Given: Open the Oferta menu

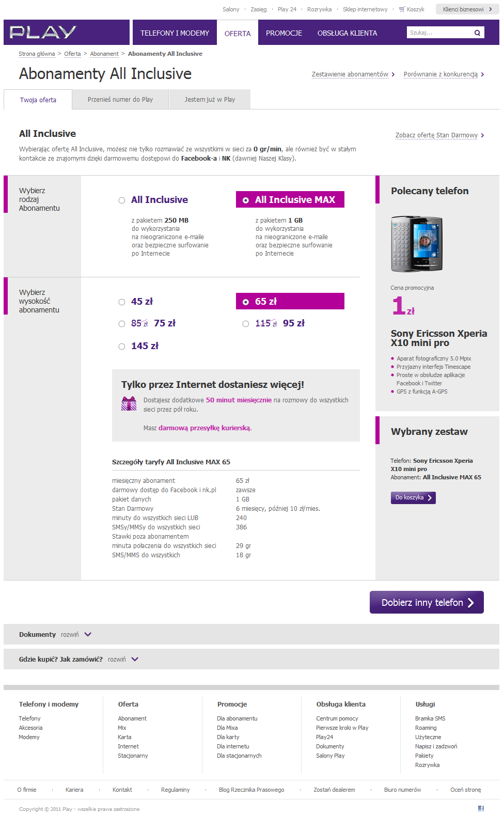Looking at the screenshot, I should pos(238,33).
